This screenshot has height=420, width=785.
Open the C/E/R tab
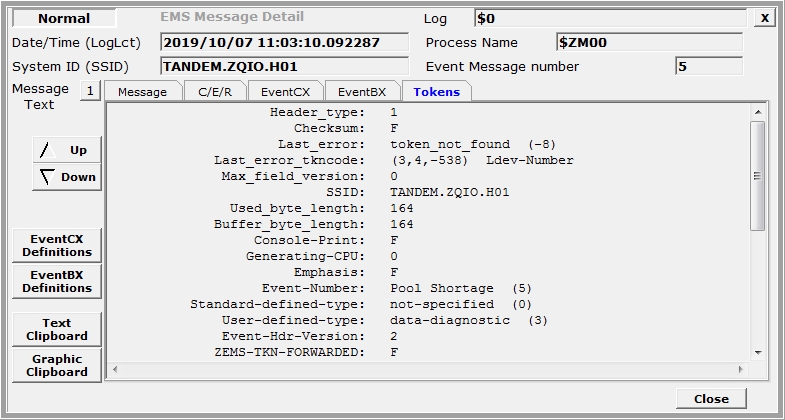coord(213,92)
